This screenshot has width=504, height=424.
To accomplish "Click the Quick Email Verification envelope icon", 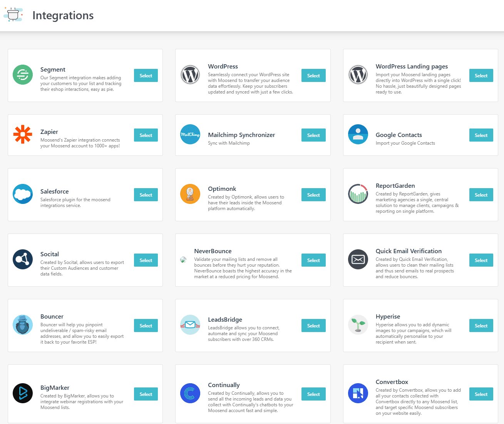I will 358,259.
